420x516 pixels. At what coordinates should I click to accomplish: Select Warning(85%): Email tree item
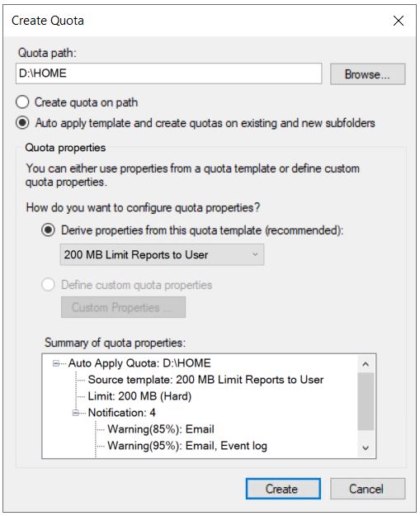click(x=161, y=429)
